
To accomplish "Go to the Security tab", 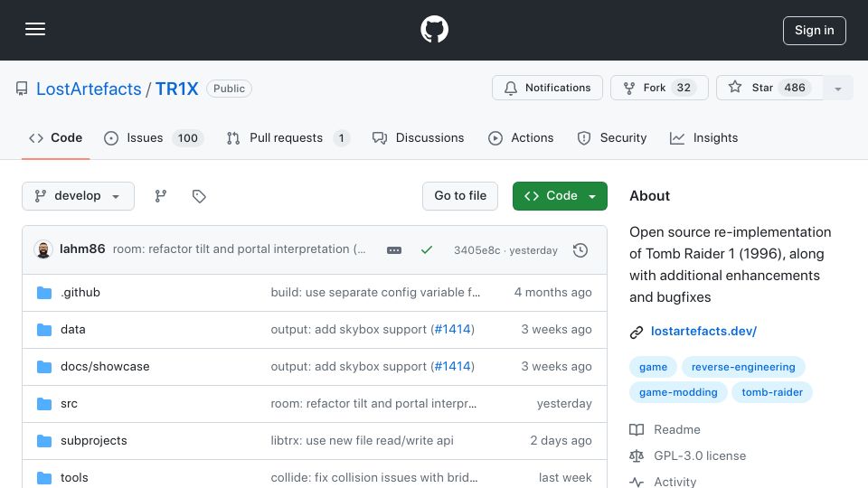I will [612, 137].
